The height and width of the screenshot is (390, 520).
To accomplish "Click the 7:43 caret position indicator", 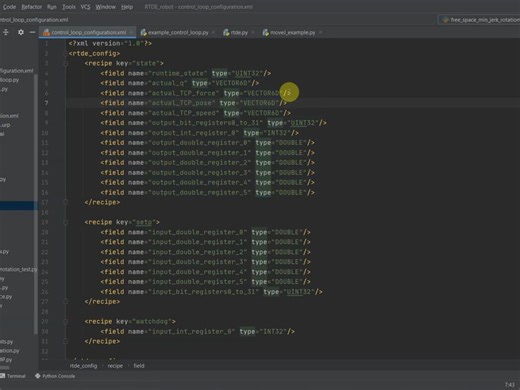I will point(509,385).
